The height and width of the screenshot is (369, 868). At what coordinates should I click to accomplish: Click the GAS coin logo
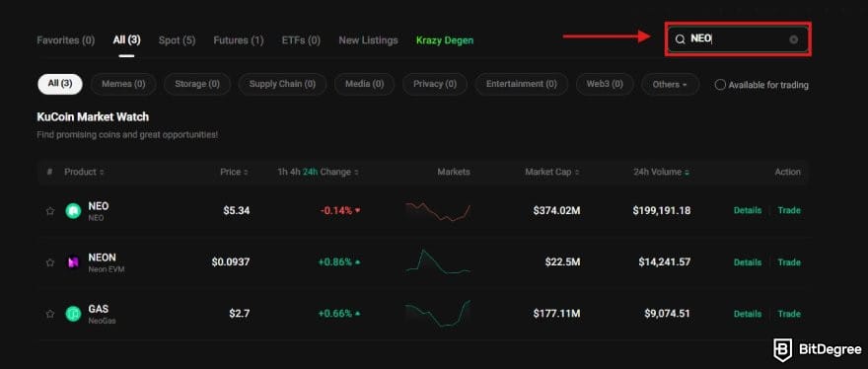73,314
